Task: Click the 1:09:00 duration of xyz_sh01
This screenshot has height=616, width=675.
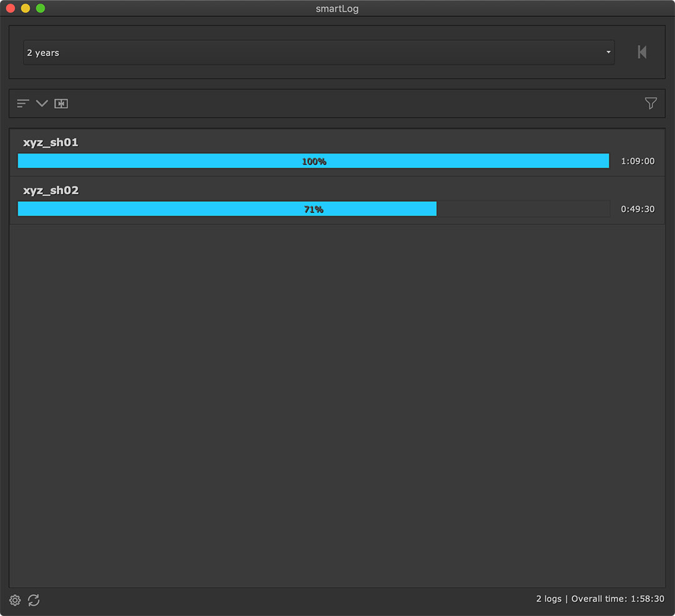Action: click(x=637, y=161)
